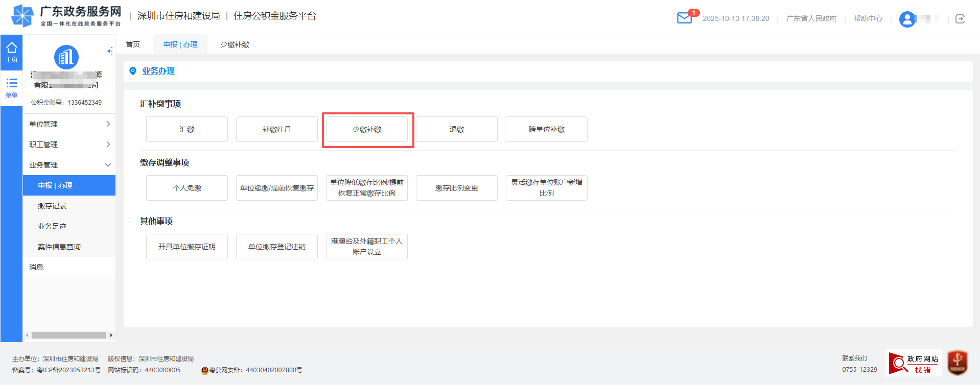Click the 广东政务服务网 logo

pyautogui.click(x=66, y=16)
